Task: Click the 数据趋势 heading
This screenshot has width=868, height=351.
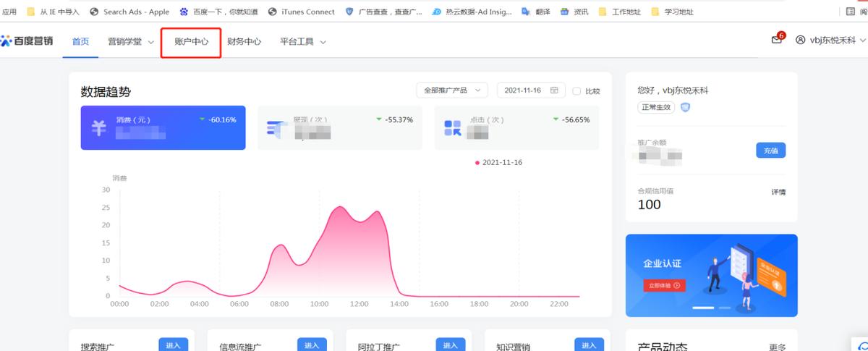Action: [x=106, y=92]
